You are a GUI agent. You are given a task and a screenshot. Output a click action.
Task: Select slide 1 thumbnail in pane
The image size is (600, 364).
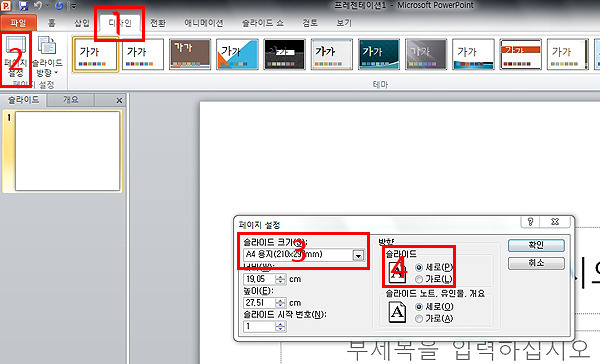pyautogui.click(x=67, y=151)
